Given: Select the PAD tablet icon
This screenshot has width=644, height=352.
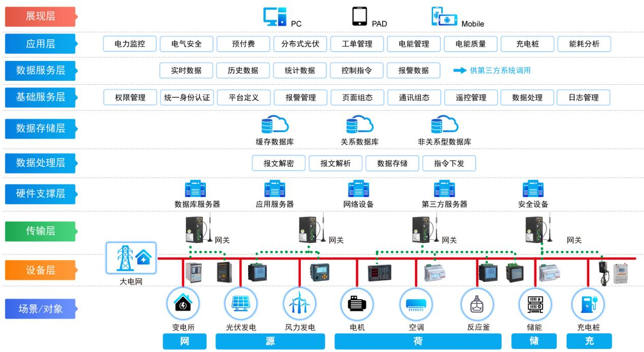Looking at the screenshot, I should pyautogui.click(x=359, y=16).
